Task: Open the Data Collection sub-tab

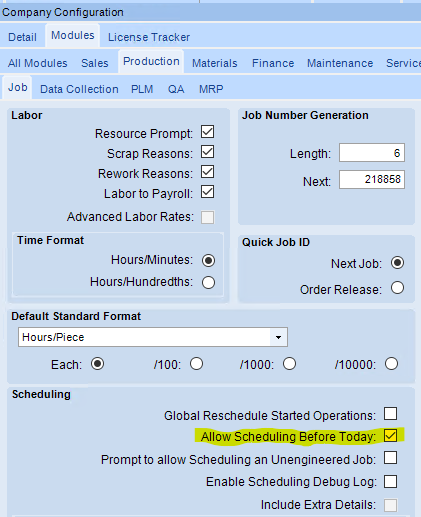Action: 79,89
